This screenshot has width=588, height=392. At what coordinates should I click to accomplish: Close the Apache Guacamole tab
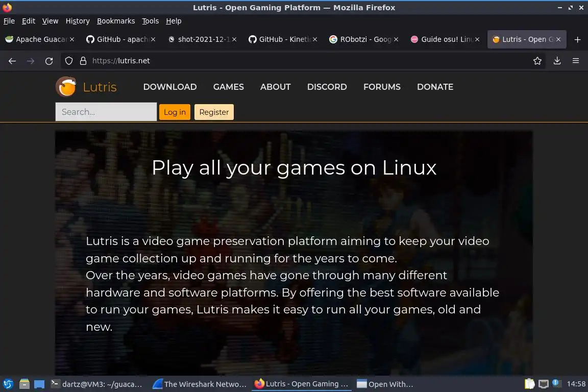(72, 39)
